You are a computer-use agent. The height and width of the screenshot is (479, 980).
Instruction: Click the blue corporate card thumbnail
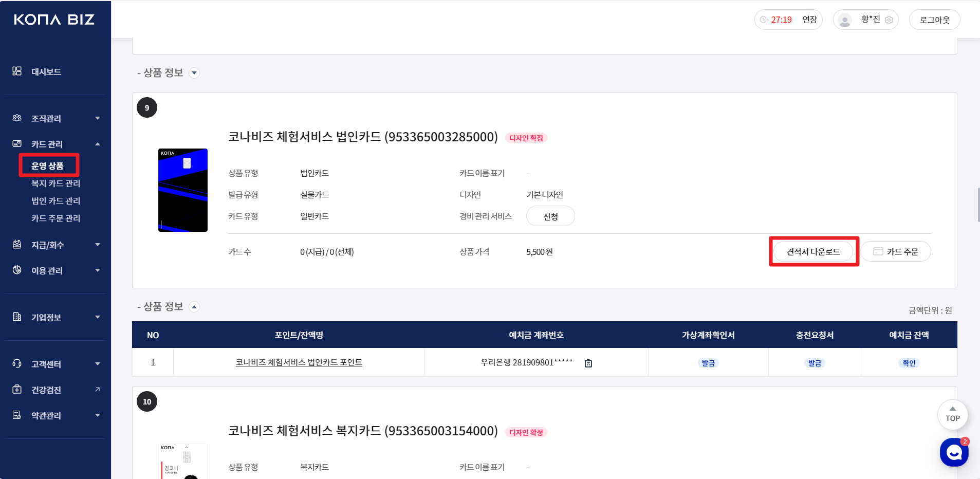(x=183, y=190)
